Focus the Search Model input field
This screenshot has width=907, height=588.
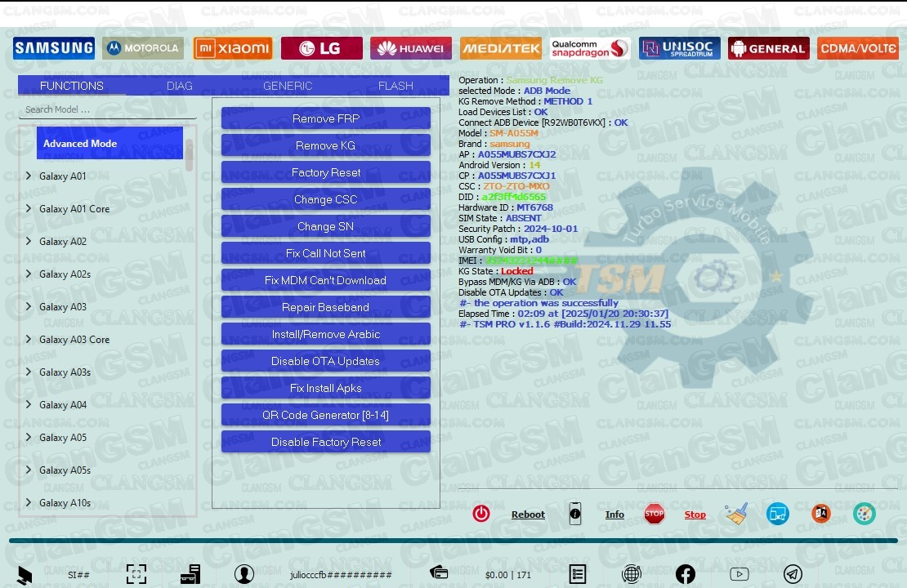tap(108, 109)
